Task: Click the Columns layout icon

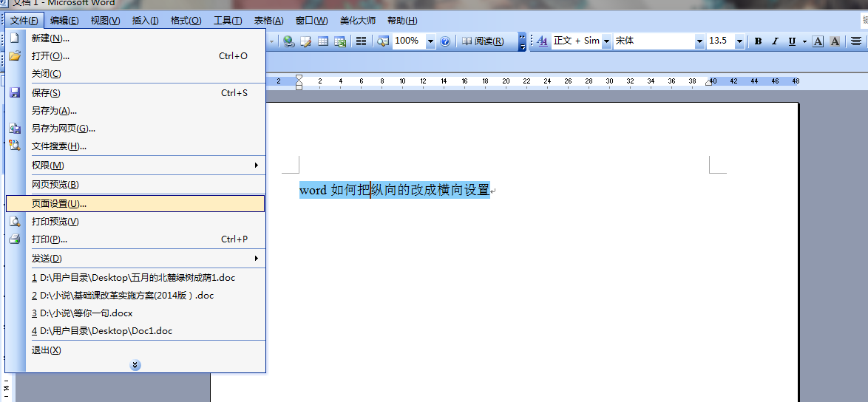Action: [x=361, y=41]
